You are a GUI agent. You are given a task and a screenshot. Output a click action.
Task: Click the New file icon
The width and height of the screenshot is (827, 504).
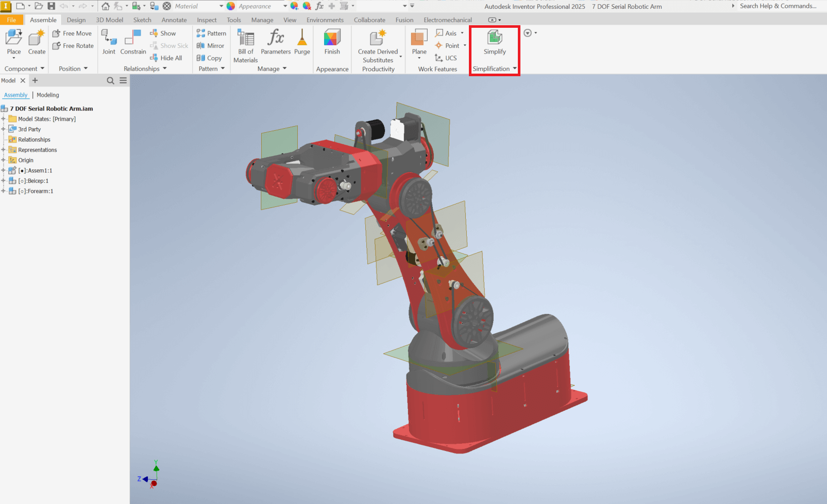[x=20, y=6]
